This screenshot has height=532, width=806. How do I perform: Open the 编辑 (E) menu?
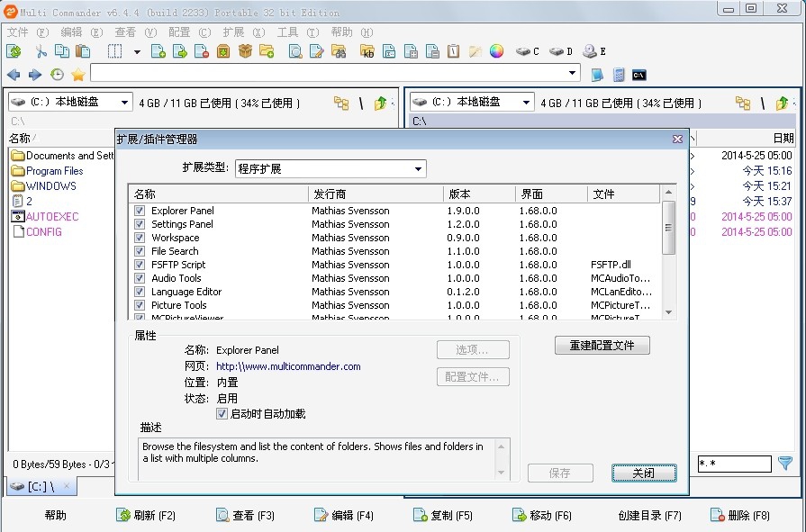[82, 32]
